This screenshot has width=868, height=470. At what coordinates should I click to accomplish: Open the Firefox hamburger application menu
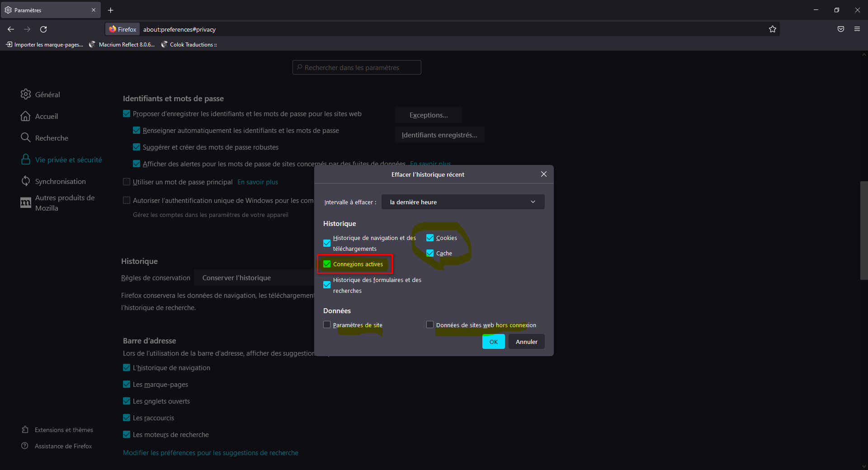[x=857, y=29]
